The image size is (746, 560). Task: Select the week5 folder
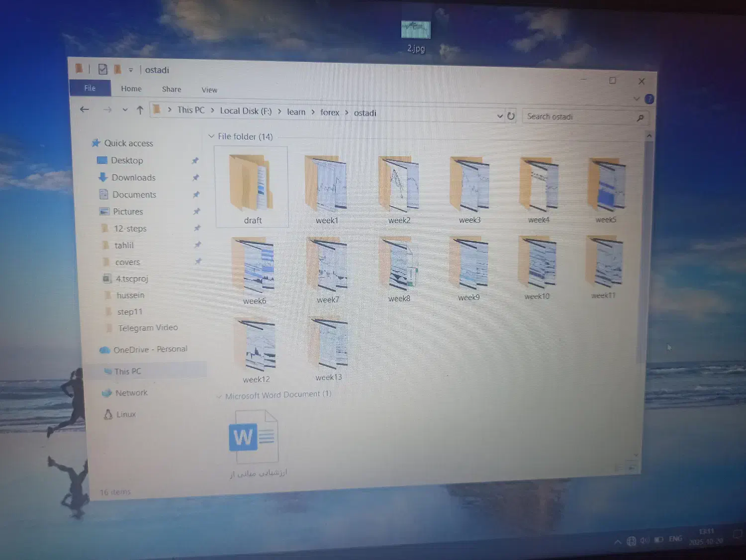[x=606, y=189]
